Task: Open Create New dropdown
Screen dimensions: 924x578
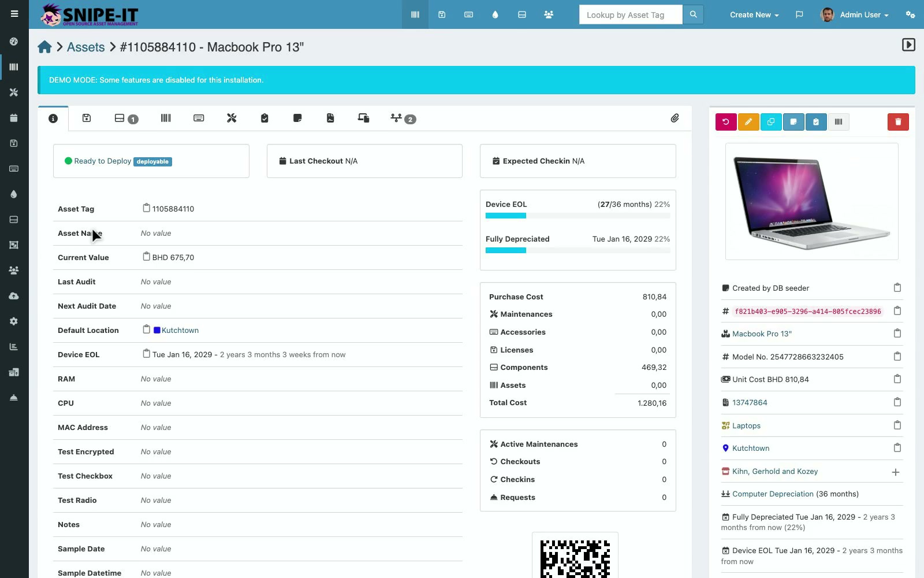Action: click(754, 14)
